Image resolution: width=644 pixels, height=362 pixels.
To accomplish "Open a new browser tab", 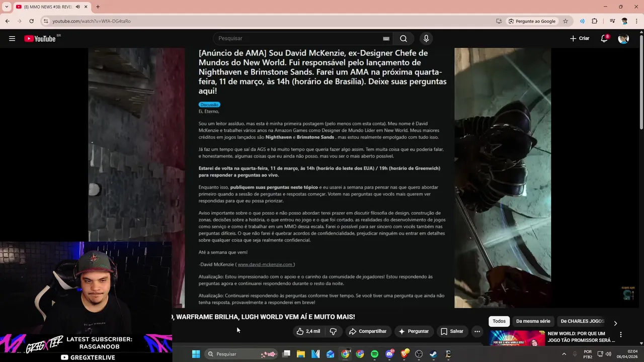I will coord(98,7).
